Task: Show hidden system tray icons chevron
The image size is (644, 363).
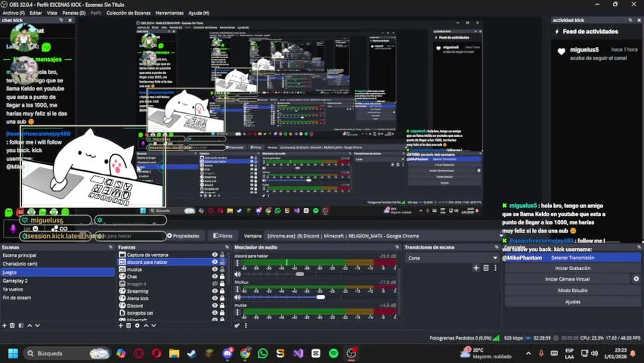Action: [x=528, y=353]
